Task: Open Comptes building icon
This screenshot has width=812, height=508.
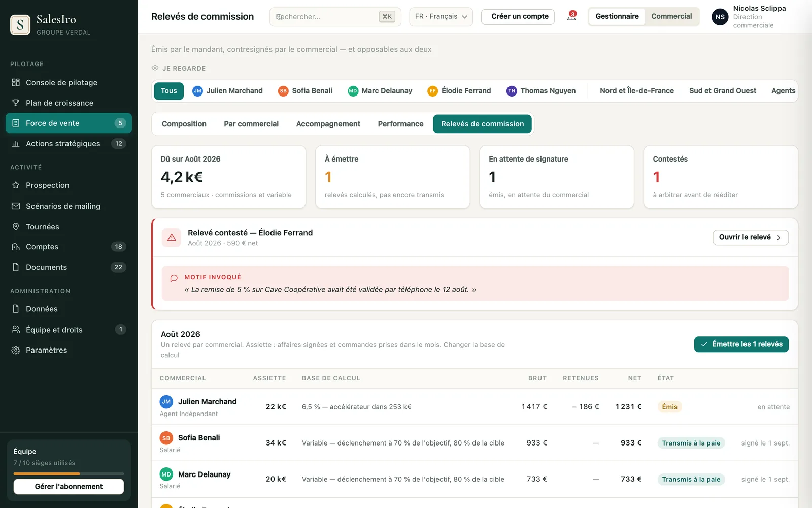Action: (x=16, y=247)
